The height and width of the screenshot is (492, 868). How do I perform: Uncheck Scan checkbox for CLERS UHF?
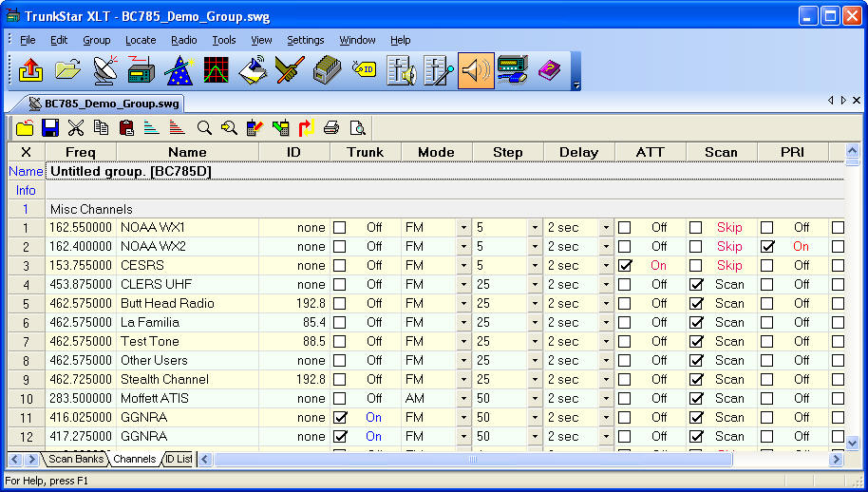click(696, 284)
